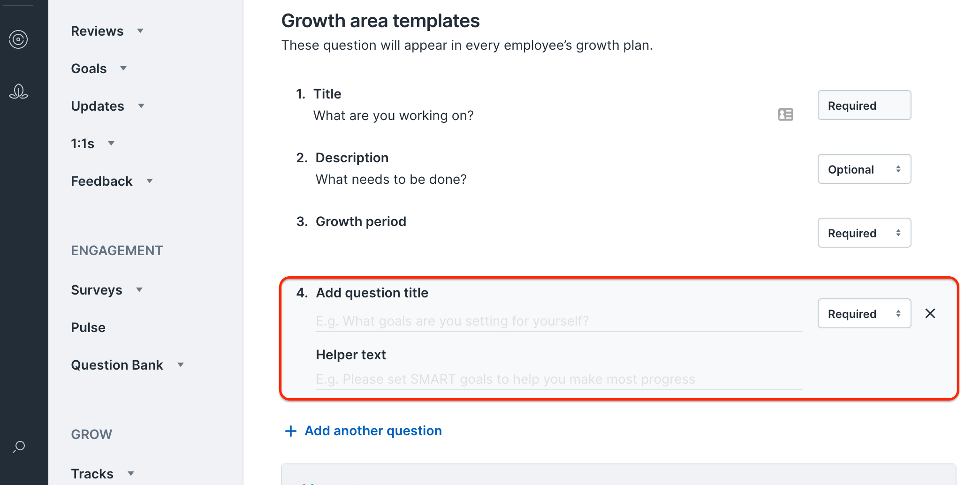Open the lotus grow icon in sidebar

tap(18, 91)
